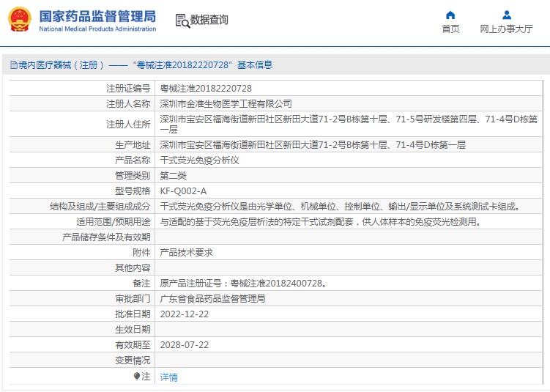The height and width of the screenshot is (392, 550).
Task: Open the 数据查询 data query label
Action: tap(209, 20)
